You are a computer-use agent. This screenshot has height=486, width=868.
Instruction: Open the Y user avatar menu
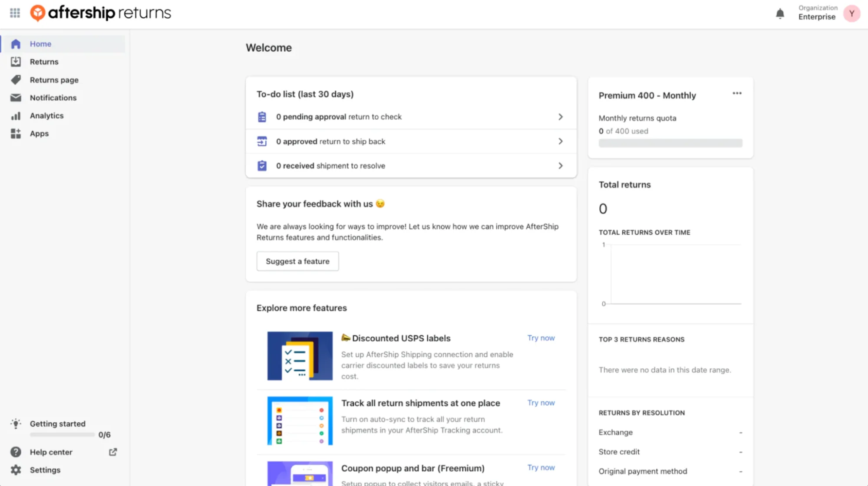(851, 13)
